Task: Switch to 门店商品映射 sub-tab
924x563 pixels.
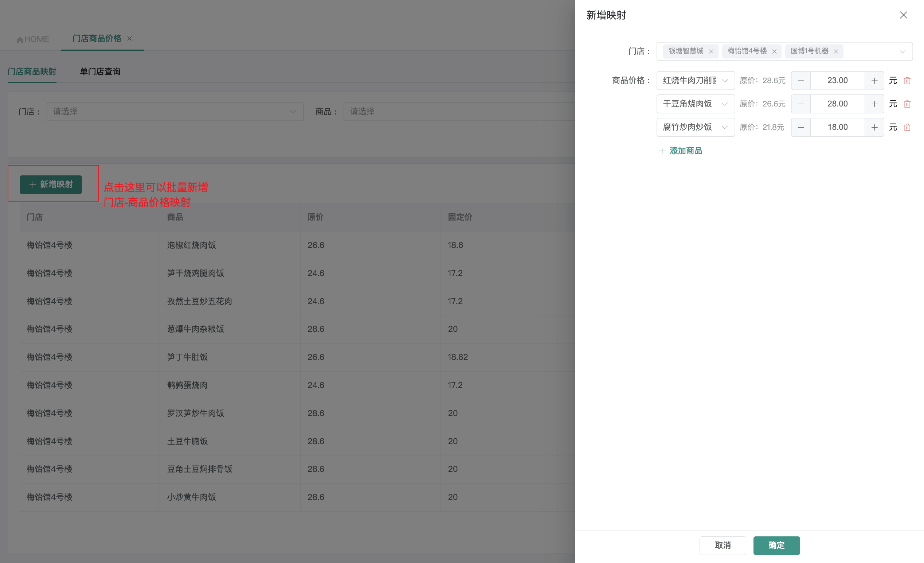Action: click(x=32, y=71)
